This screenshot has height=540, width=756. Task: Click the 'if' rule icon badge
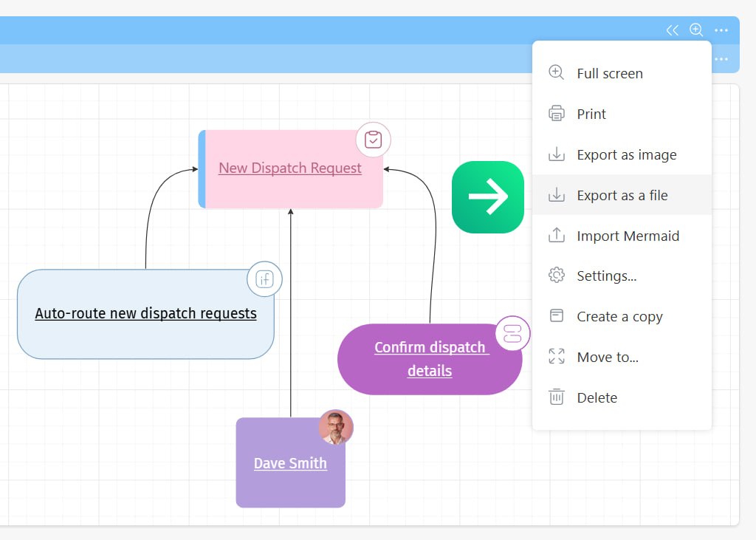tap(265, 279)
